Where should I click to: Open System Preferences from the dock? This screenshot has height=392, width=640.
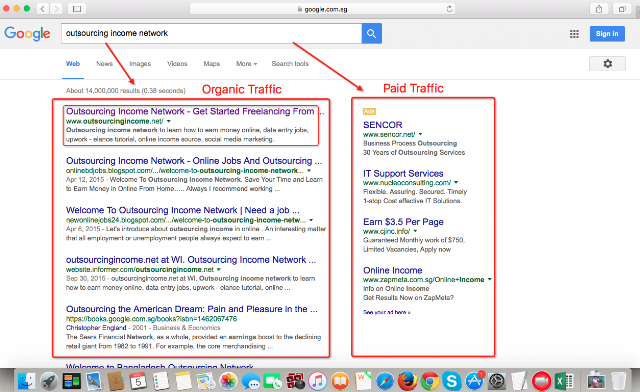click(497, 381)
